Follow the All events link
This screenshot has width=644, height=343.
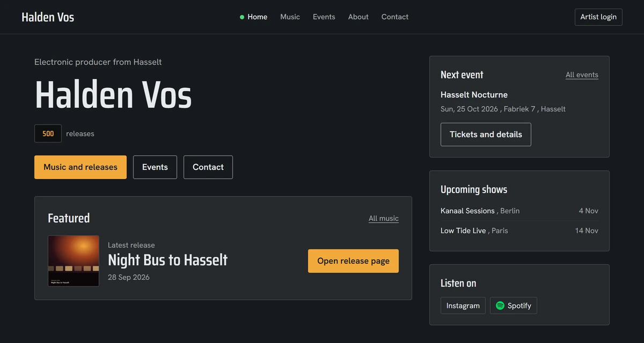coord(582,75)
